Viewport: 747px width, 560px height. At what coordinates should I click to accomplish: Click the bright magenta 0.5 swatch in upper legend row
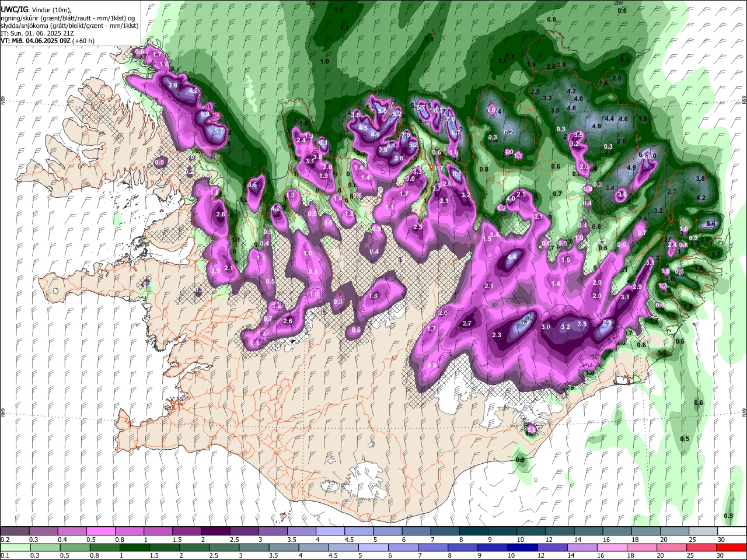(100, 531)
